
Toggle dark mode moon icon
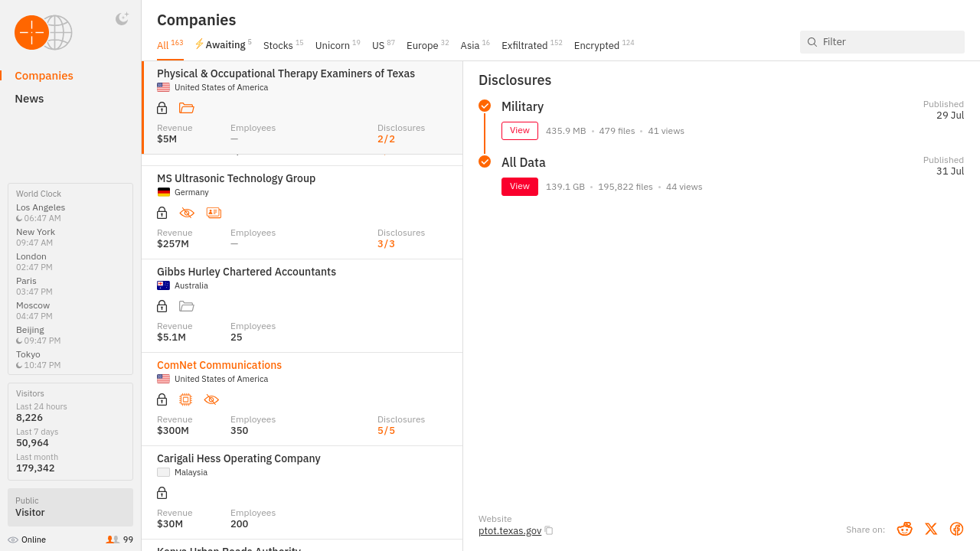[122, 19]
